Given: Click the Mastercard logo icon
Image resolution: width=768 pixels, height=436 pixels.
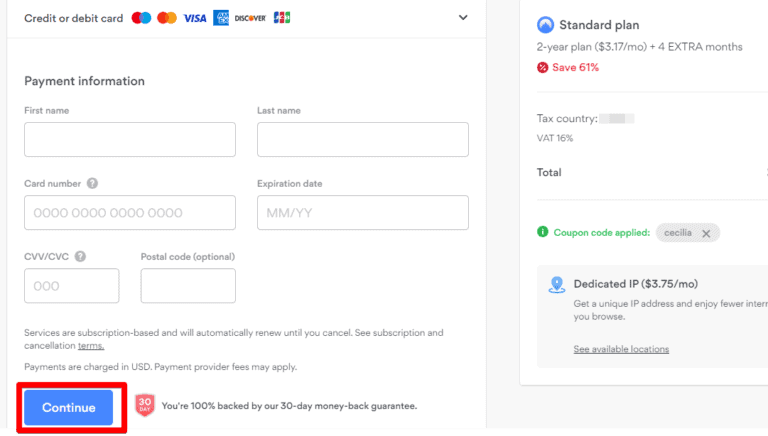Looking at the screenshot, I should 167,18.
